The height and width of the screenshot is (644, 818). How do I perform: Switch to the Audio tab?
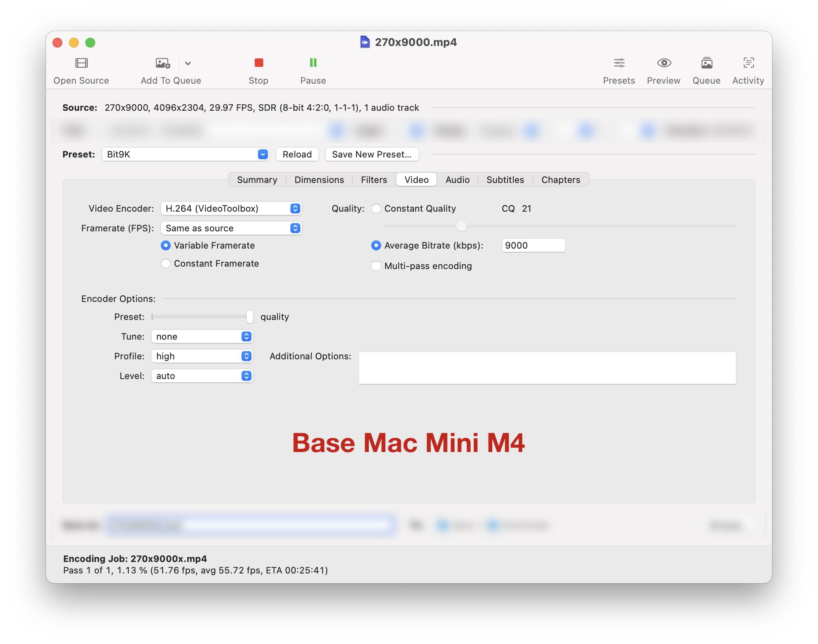(457, 180)
